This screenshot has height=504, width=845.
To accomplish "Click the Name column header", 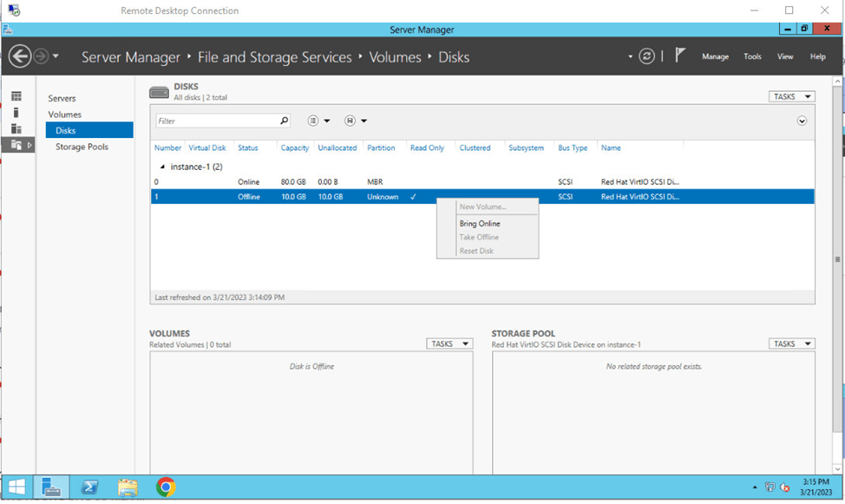I will [611, 147].
